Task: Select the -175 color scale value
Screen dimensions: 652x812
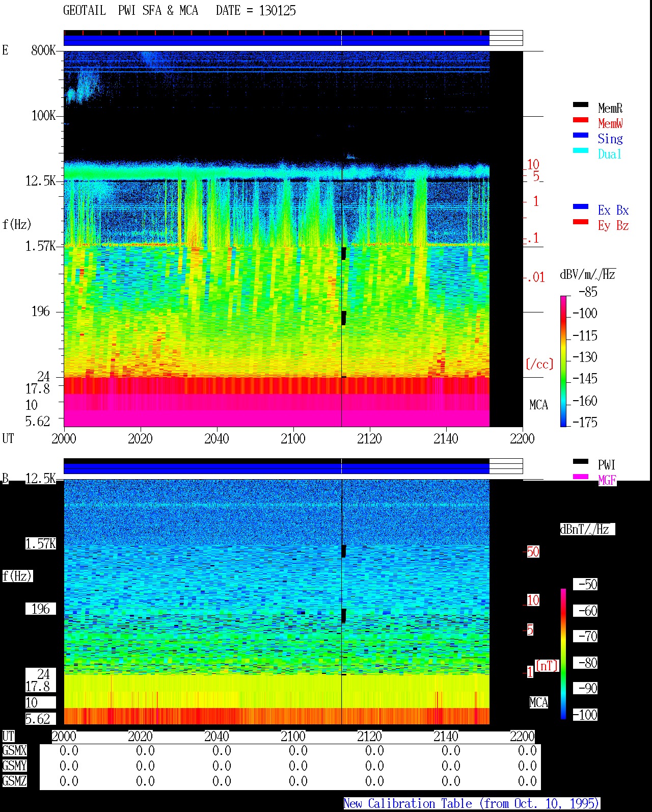Action: 585,422
